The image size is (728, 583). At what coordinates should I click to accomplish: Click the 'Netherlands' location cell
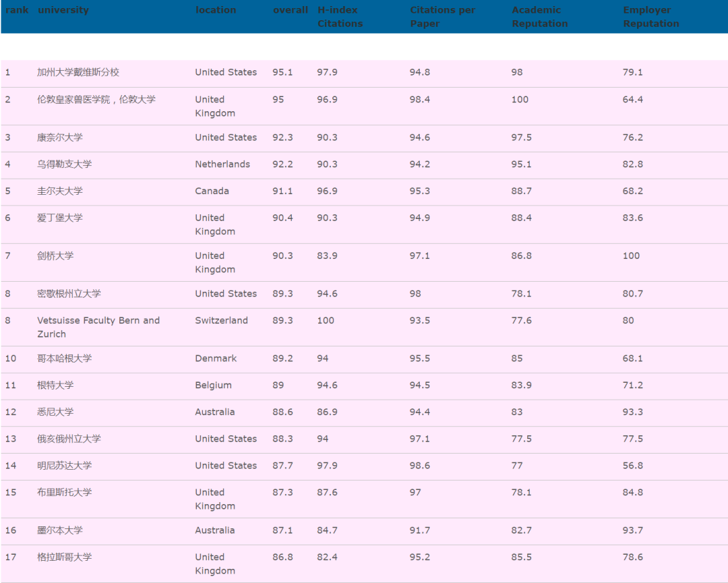point(222,164)
